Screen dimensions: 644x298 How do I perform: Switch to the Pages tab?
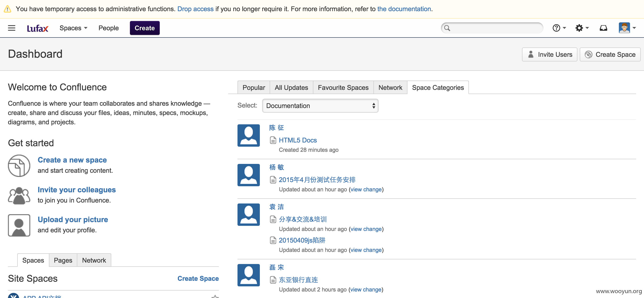pos(63,260)
